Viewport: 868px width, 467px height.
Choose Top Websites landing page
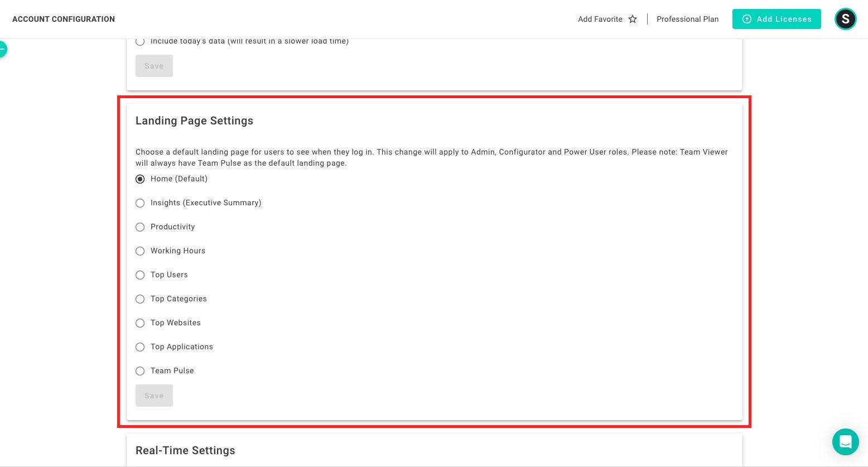(140, 323)
